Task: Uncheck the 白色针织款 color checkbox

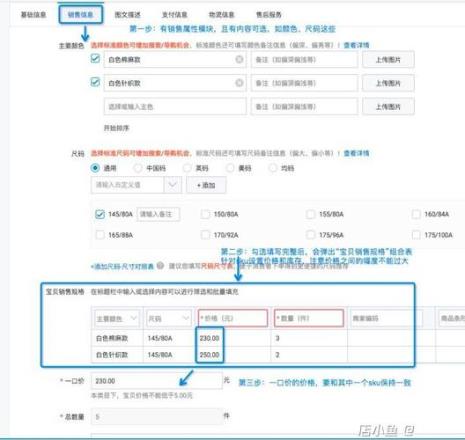Action: pos(95,82)
